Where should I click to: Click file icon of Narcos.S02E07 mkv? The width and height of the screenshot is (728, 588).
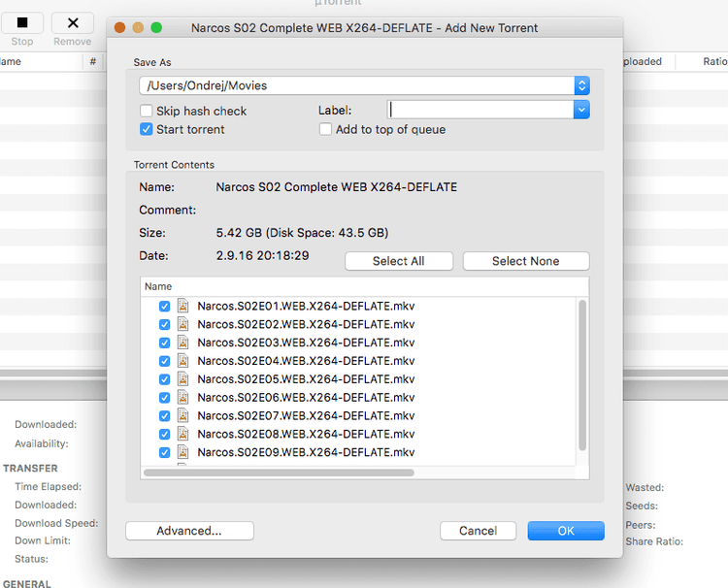183,416
